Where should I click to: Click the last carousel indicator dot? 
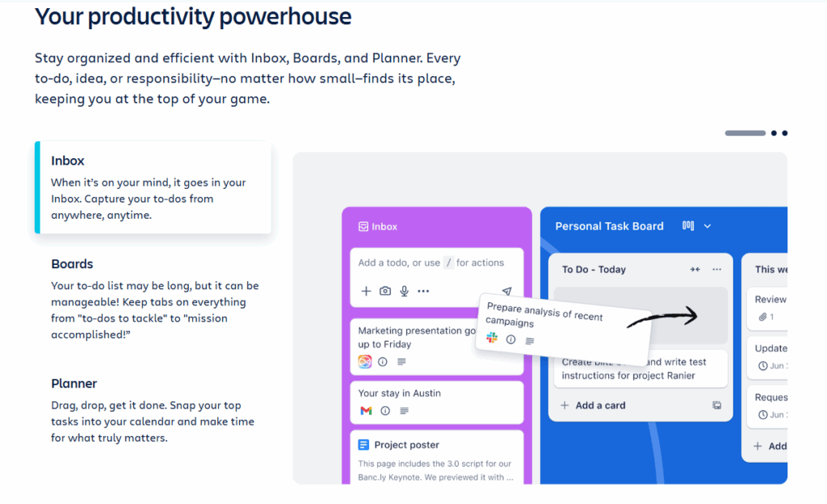coord(784,133)
